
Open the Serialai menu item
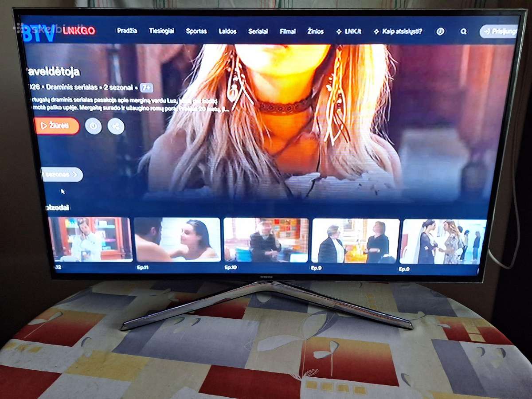pyautogui.click(x=258, y=31)
